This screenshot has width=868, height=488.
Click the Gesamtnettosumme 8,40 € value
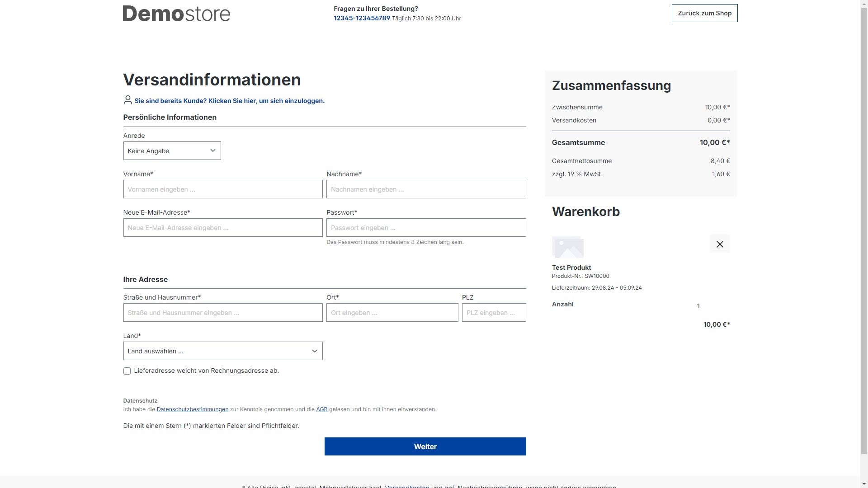click(x=720, y=161)
